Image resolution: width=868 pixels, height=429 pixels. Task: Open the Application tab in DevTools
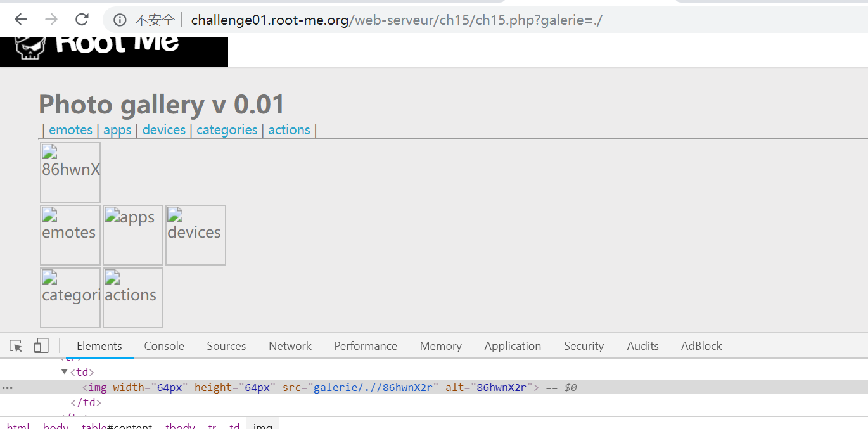(513, 346)
